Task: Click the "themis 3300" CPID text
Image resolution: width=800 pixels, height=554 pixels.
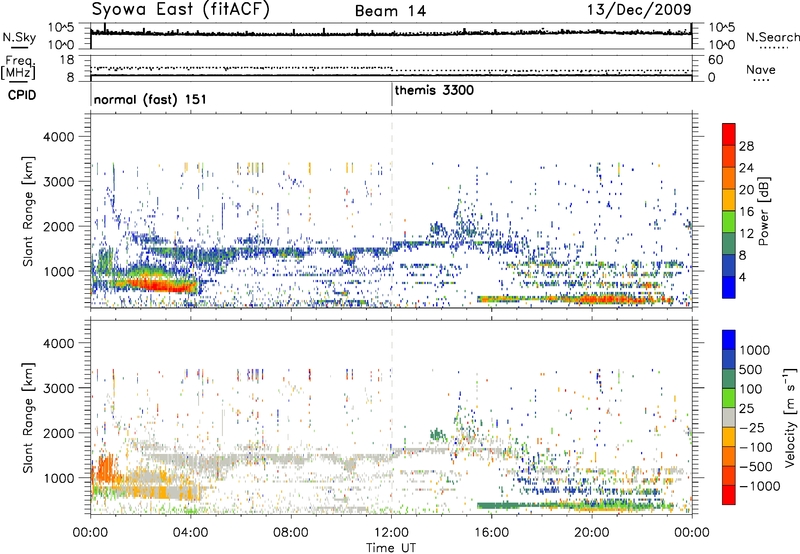Action: pyautogui.click(x=434, y=90)
